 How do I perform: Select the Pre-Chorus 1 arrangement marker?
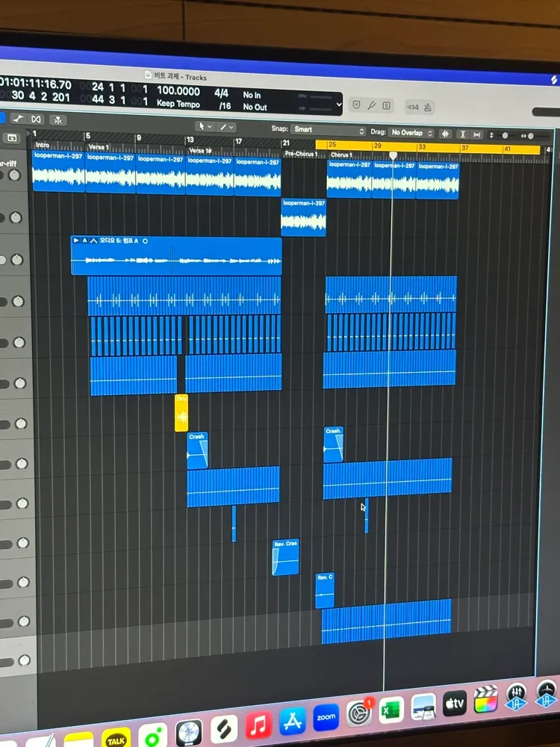(x=301, y=154)
